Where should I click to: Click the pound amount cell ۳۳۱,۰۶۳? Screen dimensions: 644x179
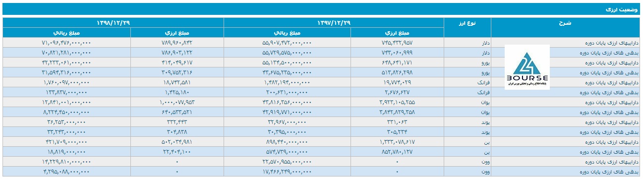397,122
